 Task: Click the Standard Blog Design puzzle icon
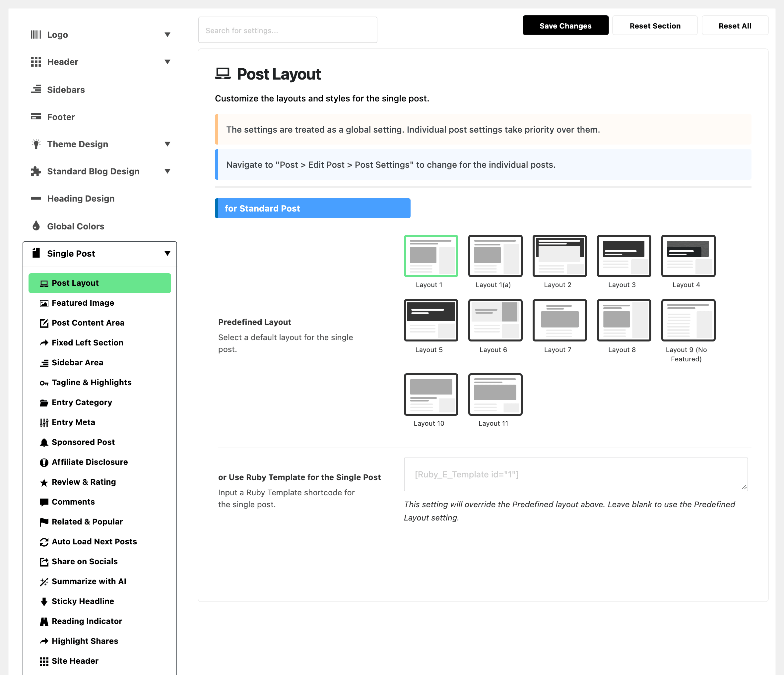coord(36,171)
